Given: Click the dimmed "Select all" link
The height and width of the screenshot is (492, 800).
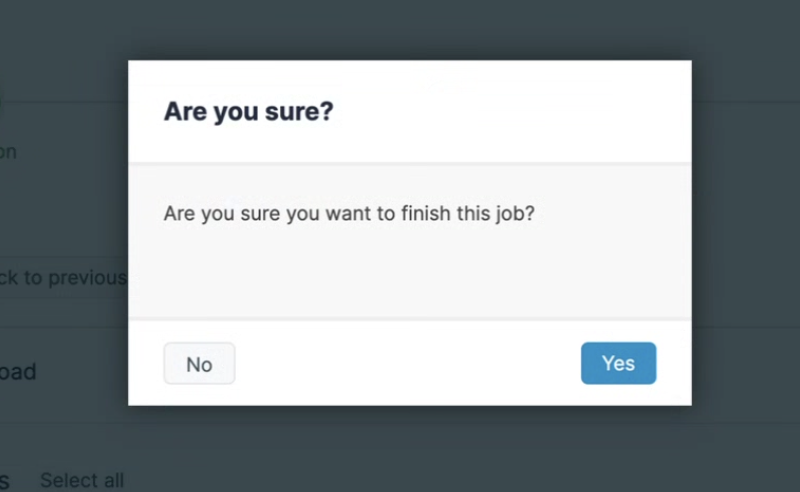Looking at the screenshot, I should [82, 480].
